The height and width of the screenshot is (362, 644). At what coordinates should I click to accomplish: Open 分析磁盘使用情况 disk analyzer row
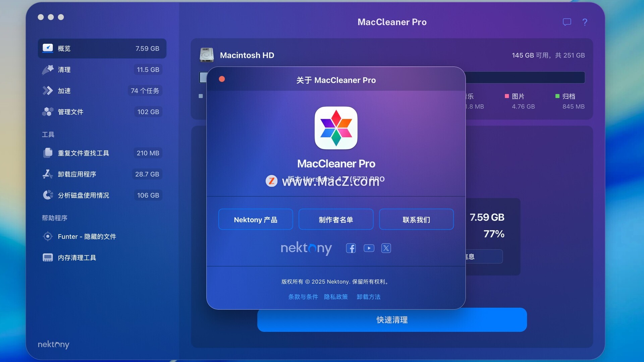[102, 195]
